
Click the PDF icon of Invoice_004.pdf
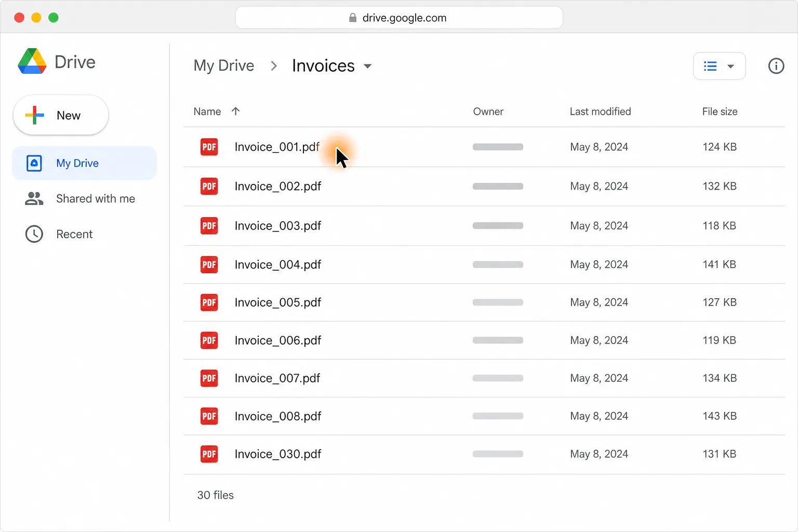pos(209,264)
